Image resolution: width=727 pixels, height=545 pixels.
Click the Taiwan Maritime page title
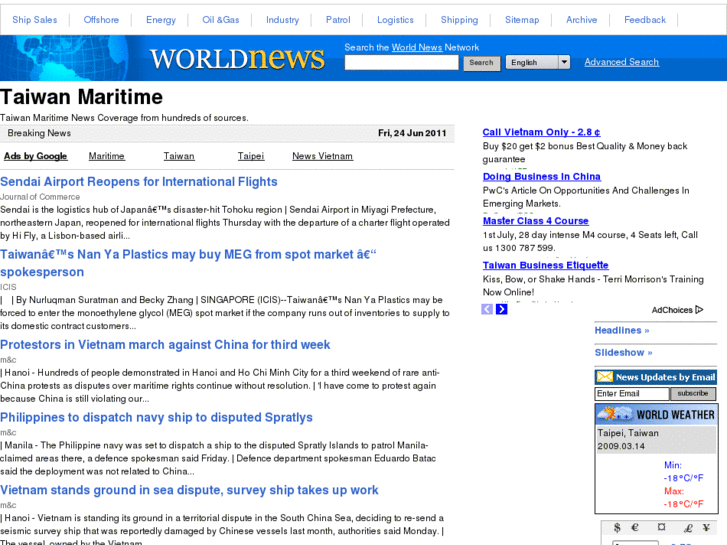pos(82,97)
